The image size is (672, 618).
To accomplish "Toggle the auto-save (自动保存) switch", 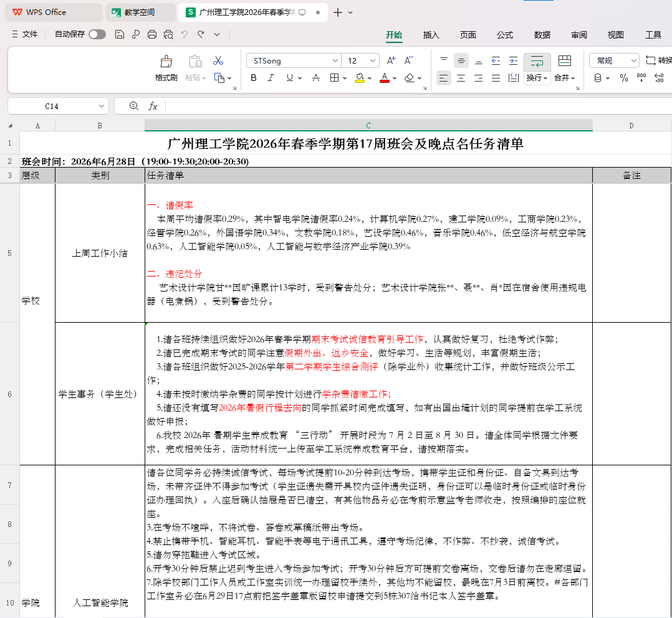I will [x=97, y=34].
